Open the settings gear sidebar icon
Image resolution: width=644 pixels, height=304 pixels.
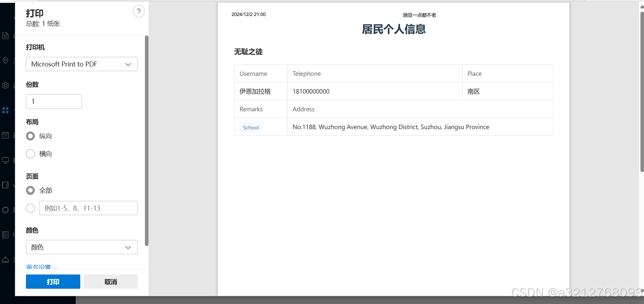coord(5,85)
